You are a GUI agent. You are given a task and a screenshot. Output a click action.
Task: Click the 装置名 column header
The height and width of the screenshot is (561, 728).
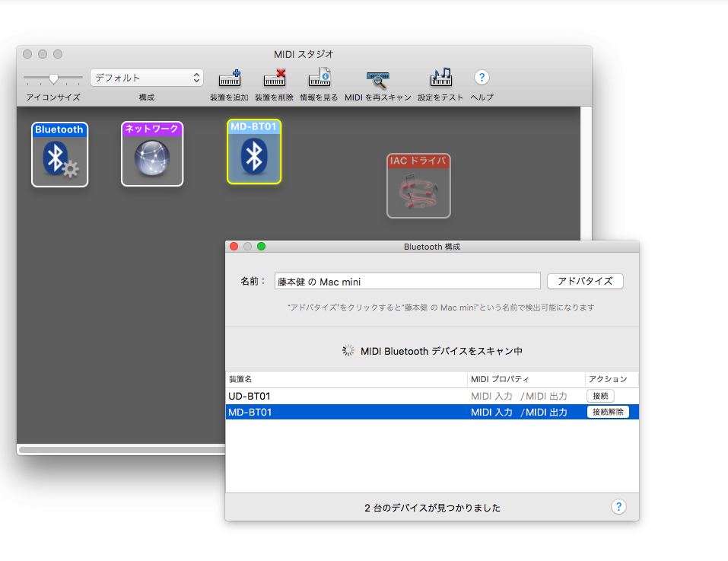pyautogui.click(x=346, y=379)
